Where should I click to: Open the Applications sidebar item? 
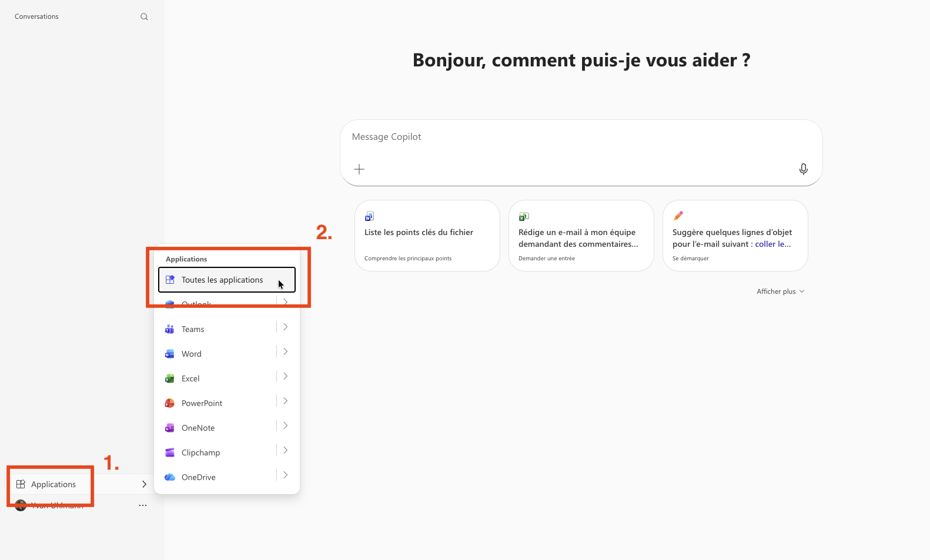pyautogui.click(x=53, y=484)
